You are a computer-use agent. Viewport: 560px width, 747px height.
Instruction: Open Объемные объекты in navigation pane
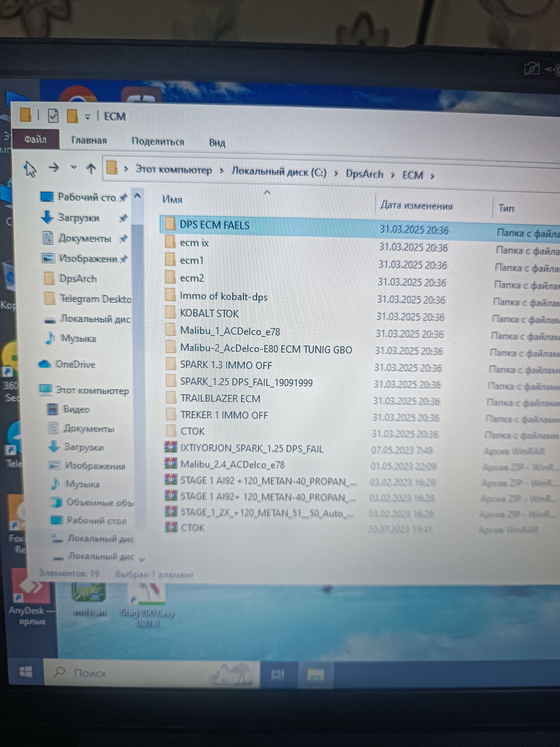[x=100, y=502]
